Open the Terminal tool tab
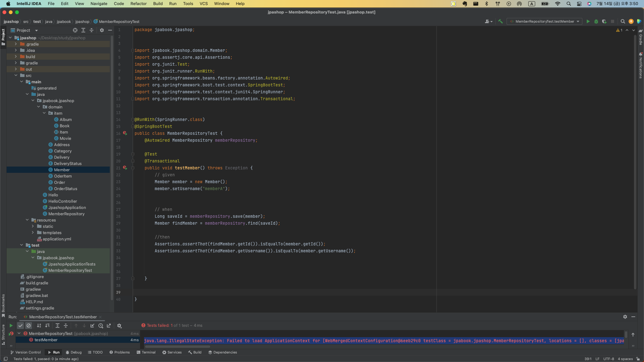This screenshot has height=362, width=644. coord(146,352)
